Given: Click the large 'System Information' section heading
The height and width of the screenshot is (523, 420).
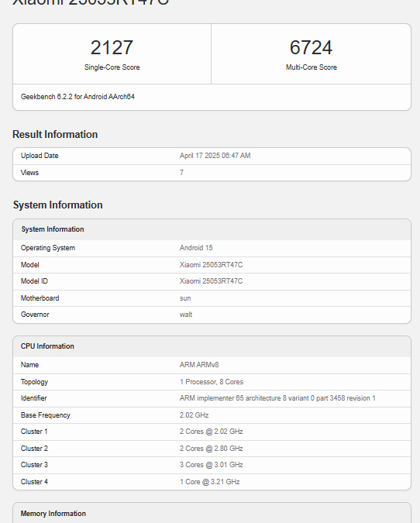Looking at the screenshot, I should click(57, 205).
